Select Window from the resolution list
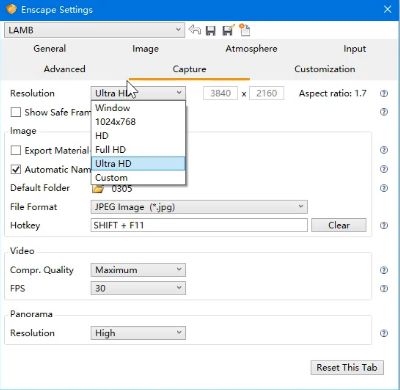Screen dimensions: 400x390 138,108
